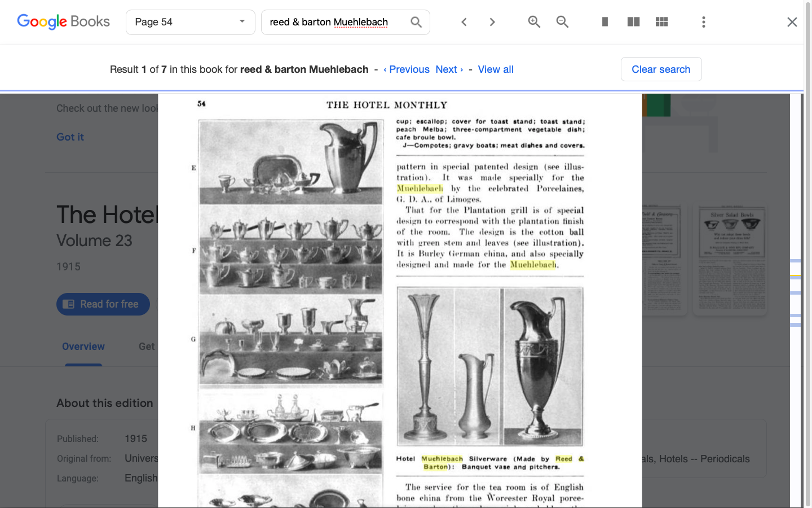
Task: Click THE HOTEL MONTHLY page heading
Action: (x=387, y=105)
